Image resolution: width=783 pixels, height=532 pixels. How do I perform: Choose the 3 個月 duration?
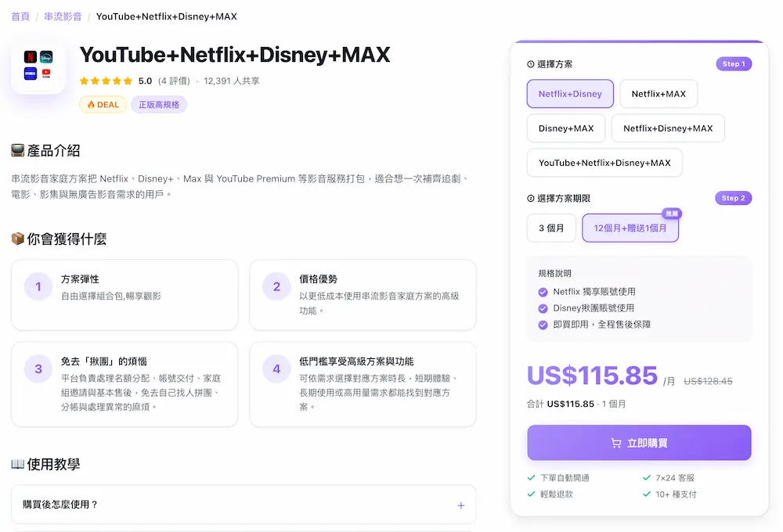[551, 228]
